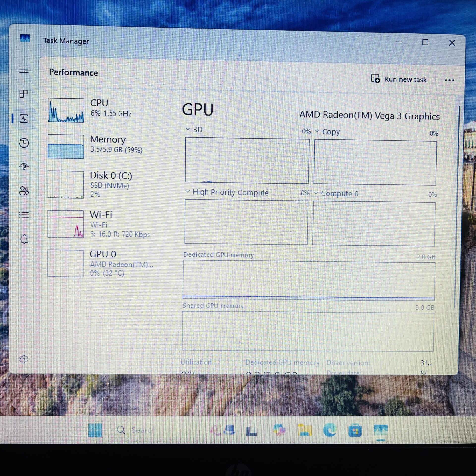Toggle the navigation pane with hamburger icon

24,70
